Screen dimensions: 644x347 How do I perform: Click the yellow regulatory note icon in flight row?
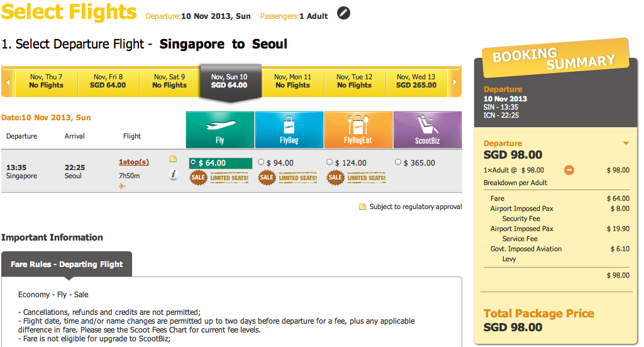[174, 159]
